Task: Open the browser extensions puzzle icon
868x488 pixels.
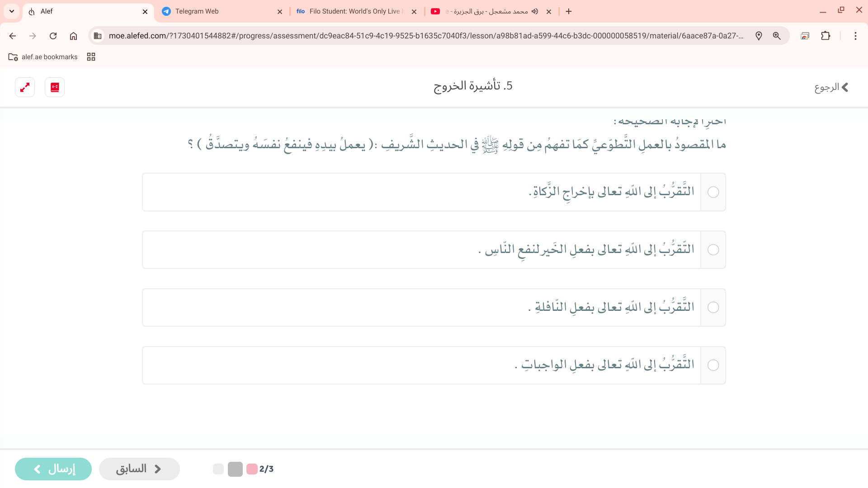Action: click(x=826, y=36)
